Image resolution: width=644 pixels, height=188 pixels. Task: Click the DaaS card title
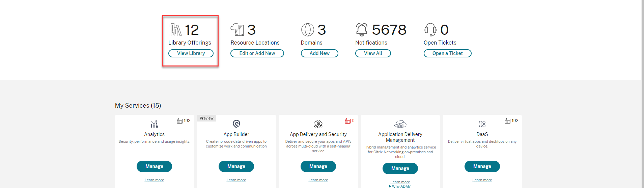[x=482, y=134]
